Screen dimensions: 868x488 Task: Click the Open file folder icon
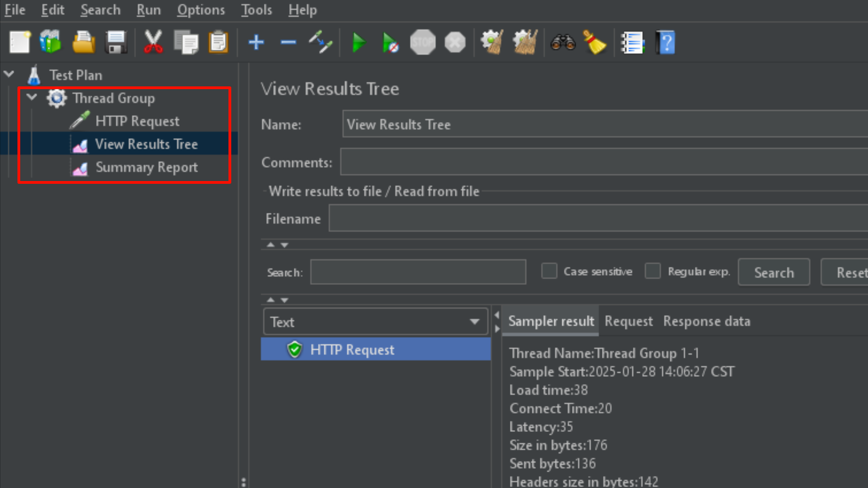coord(84,42)
